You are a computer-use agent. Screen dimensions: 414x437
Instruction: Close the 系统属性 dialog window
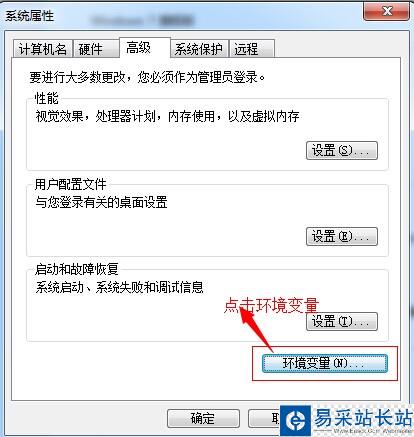pos(387,12)
